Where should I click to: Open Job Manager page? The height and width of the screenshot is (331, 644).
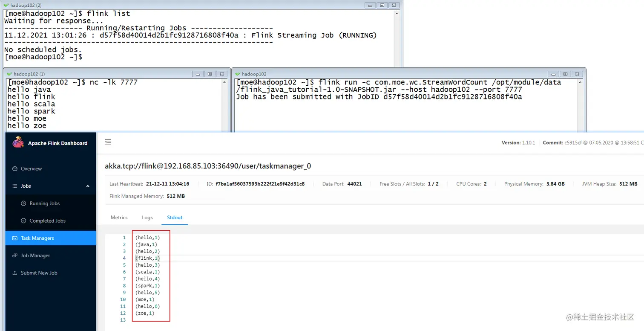[x=51, y=256]
